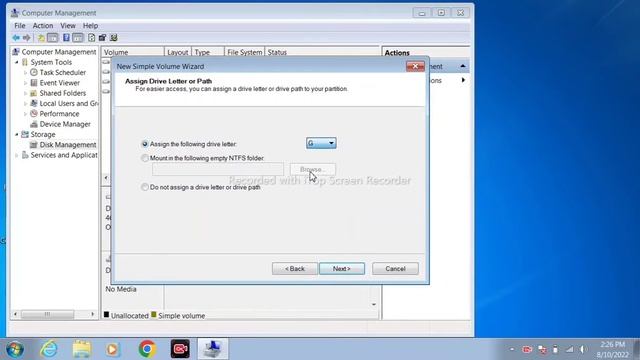
Task: Expand the Performance node arrow
Action: click(x=25, y=114)
